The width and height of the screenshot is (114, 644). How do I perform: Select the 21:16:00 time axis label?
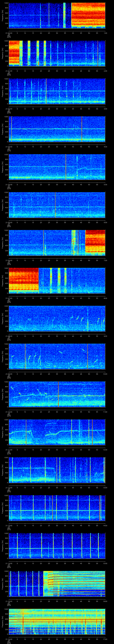tap(9, 639)
